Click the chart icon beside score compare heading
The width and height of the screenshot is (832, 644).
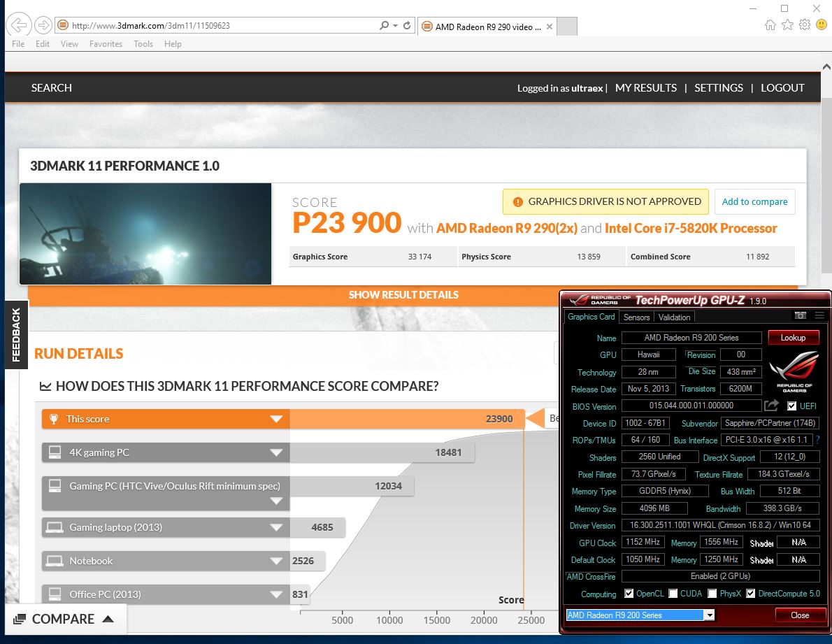45,386
